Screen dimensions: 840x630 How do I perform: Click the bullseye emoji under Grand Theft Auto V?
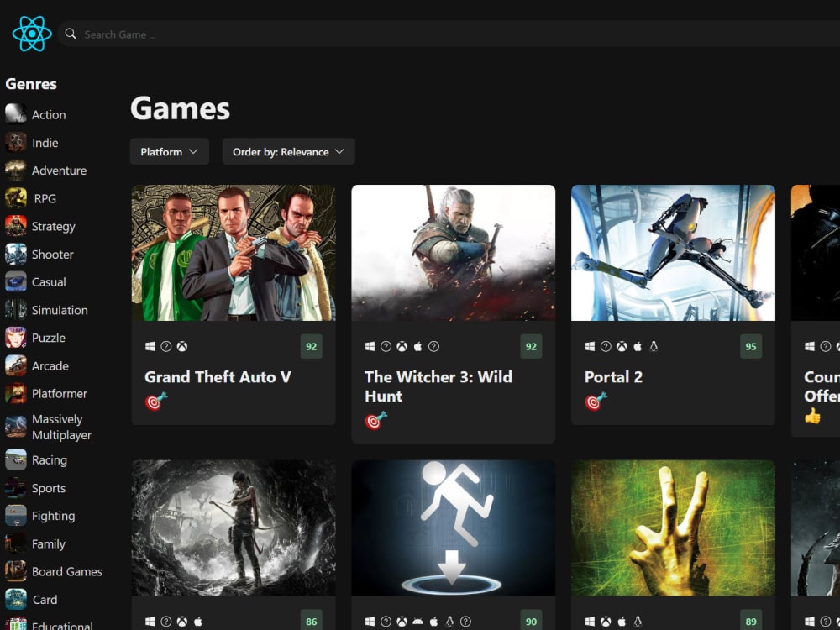(156, 402)
